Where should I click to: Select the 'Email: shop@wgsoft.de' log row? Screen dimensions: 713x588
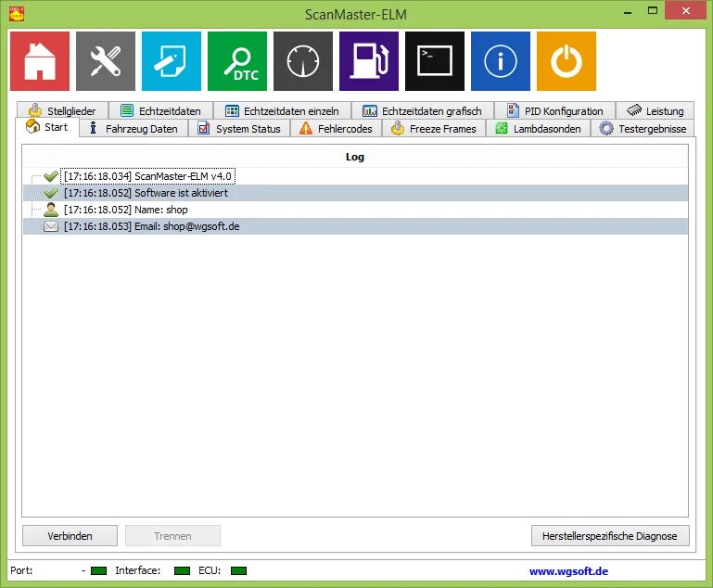[x=356, y=226]
